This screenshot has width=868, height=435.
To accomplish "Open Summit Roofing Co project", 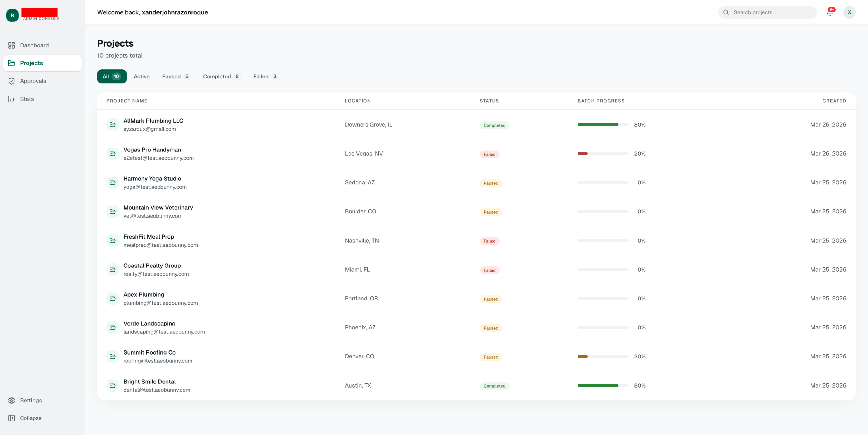I will [x=150, y=352].
